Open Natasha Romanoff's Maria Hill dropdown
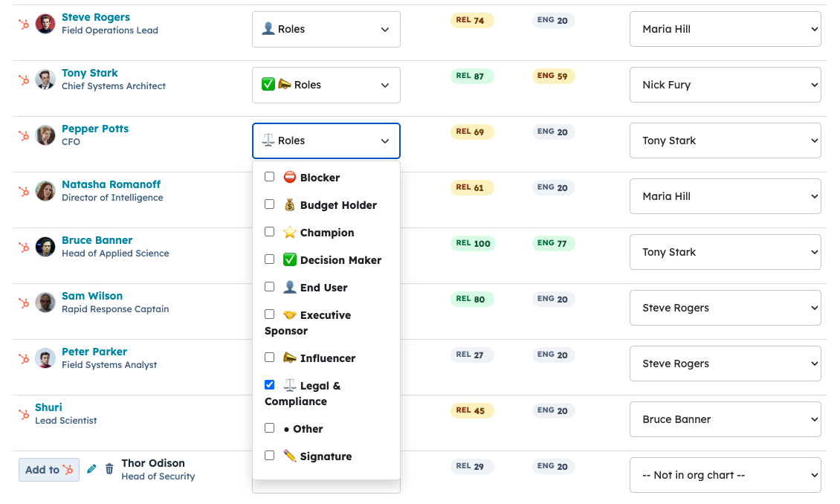This screenshot has height=504, width=840. 726,196
